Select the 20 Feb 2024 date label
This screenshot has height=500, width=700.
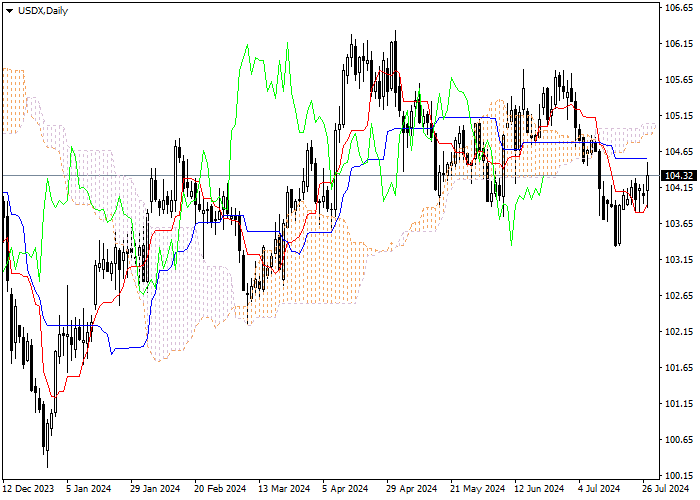click(219, 489)
